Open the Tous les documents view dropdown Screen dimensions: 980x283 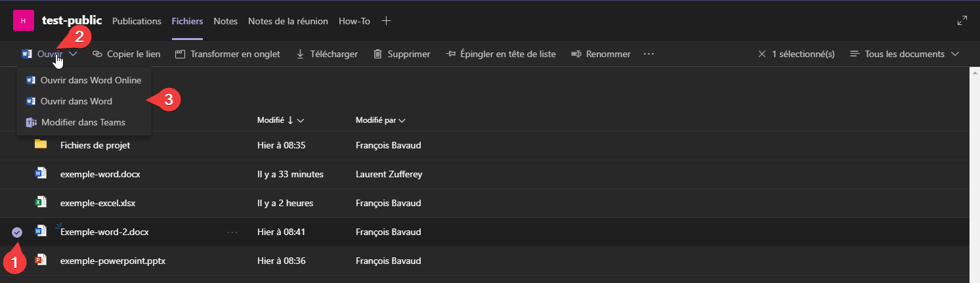[x=905, y=54]
